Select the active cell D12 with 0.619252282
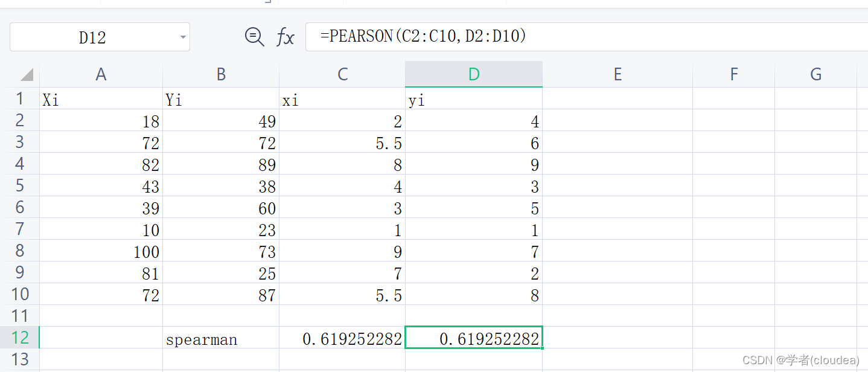Viewport: 868px width, 372px height. coord(474,338)
